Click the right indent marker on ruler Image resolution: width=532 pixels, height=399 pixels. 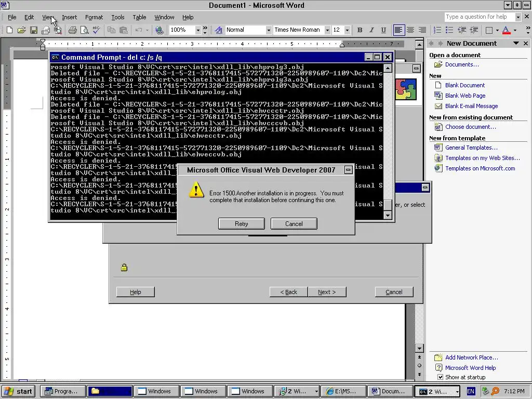[x=342, y=45]
